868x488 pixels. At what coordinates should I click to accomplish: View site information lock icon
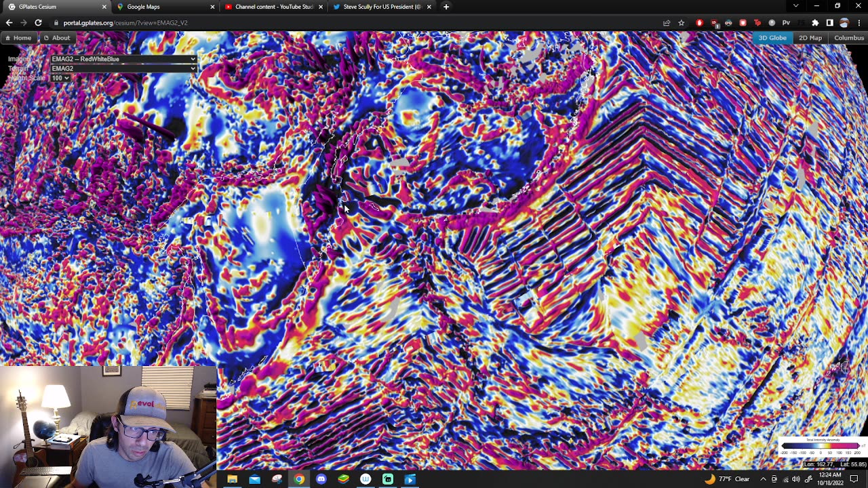click(x=56, y=23)
